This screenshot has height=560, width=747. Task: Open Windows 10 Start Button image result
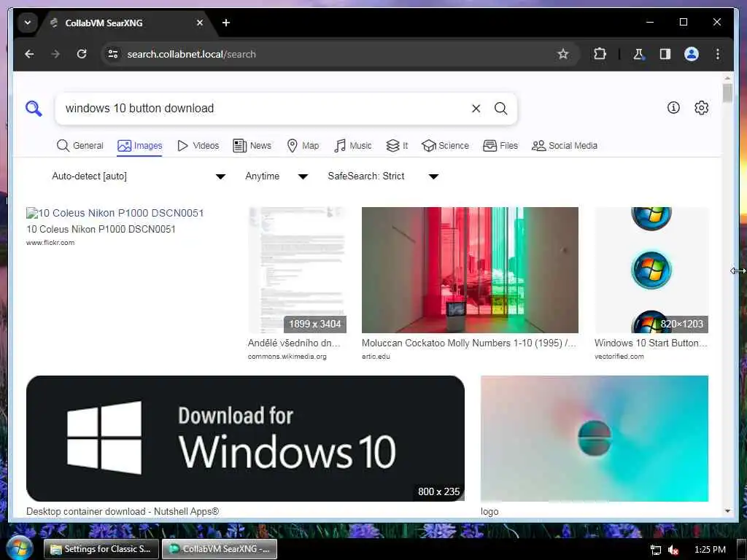[651, 270]
